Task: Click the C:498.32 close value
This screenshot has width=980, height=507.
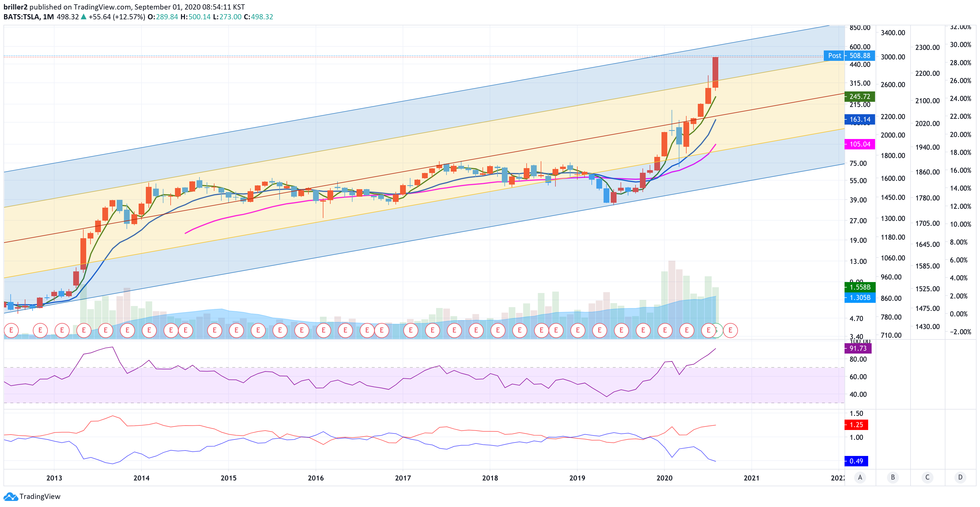Action: (258, 17)
